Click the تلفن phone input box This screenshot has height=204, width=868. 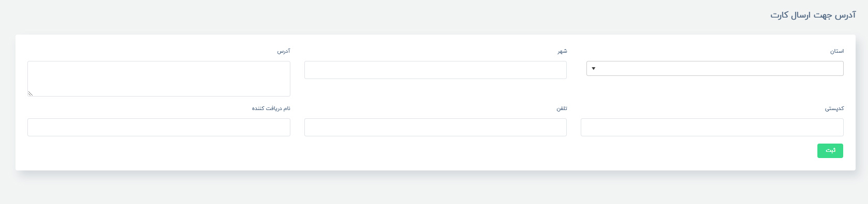pyautogui.click(x=436, y=128)
